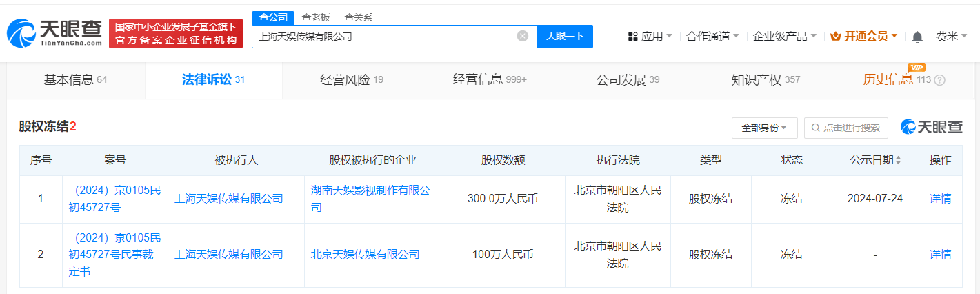
Task: Open the 费米 user menu
Action: [x=951, y=37]
